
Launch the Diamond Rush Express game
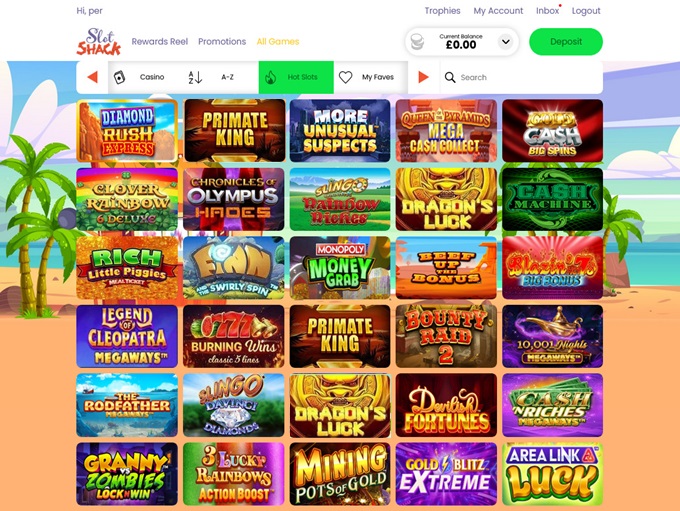(x=127, y=131)
